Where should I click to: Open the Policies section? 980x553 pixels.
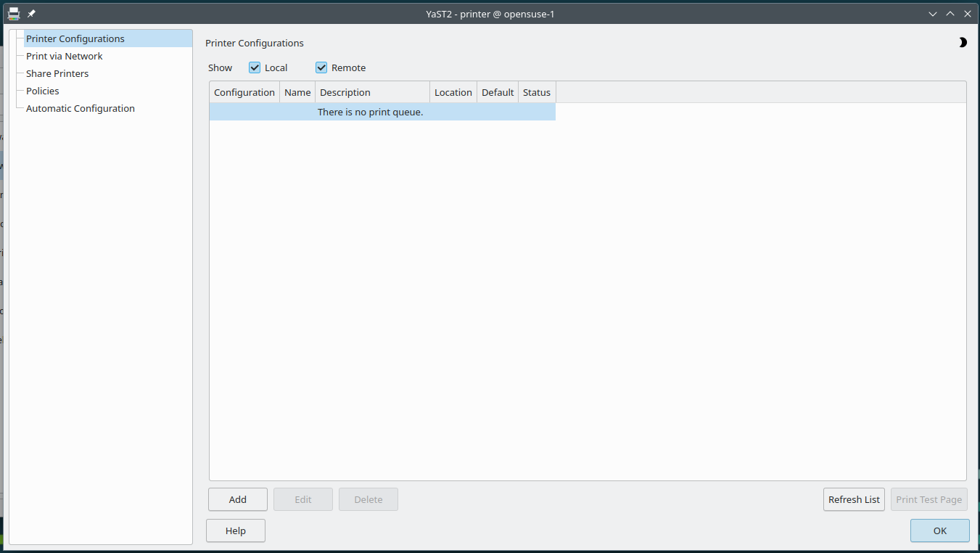click(x=42, y=91)
